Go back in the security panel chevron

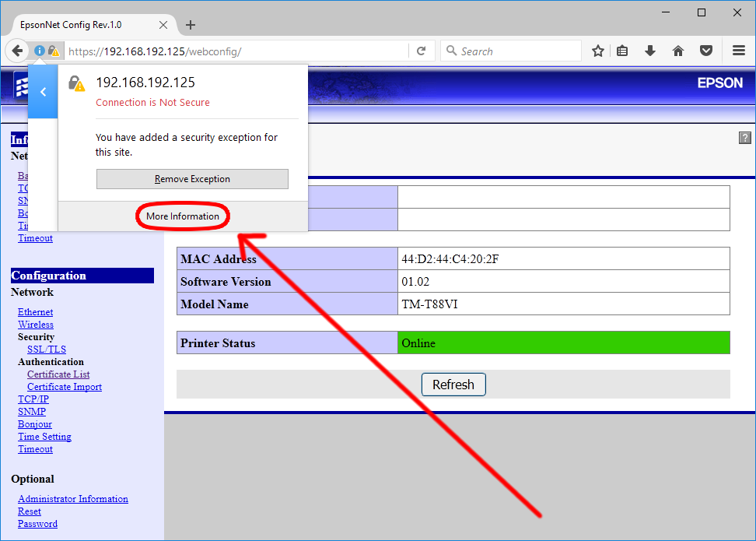pos(43,92)
